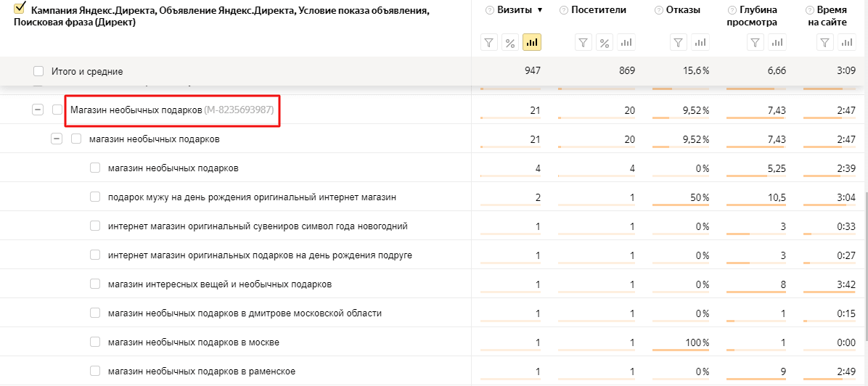
Task: Check the символ года новогодний phrase row
Action: pyautogui.click(x=95, y=226)
